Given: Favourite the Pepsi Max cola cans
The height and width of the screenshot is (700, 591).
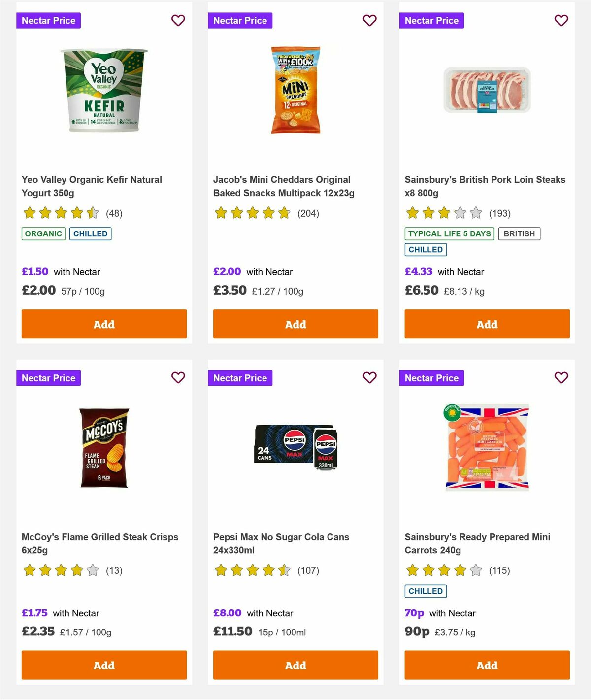Looking at the screenshot, I should (369, 378).
